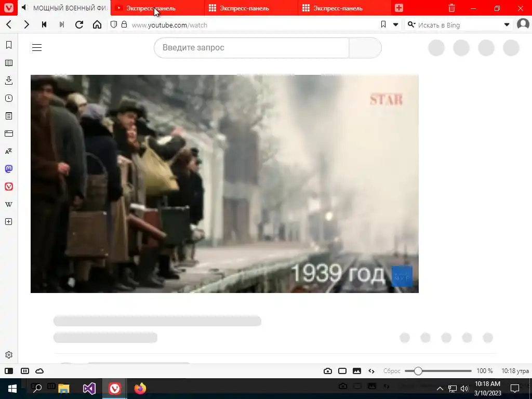The height and width of the screenshot is (399, 532).
Task: Capture the page with camera icon
Action: point(328,371)
